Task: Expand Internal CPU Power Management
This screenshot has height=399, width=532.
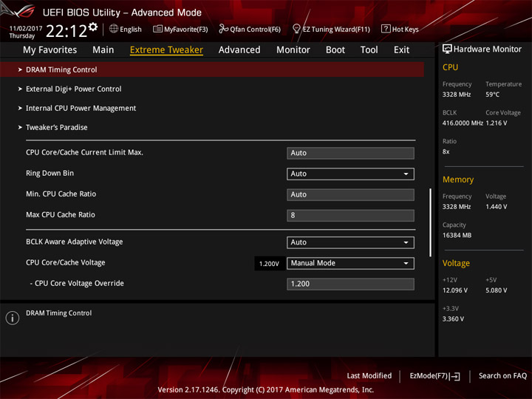Action: point(81,108)
